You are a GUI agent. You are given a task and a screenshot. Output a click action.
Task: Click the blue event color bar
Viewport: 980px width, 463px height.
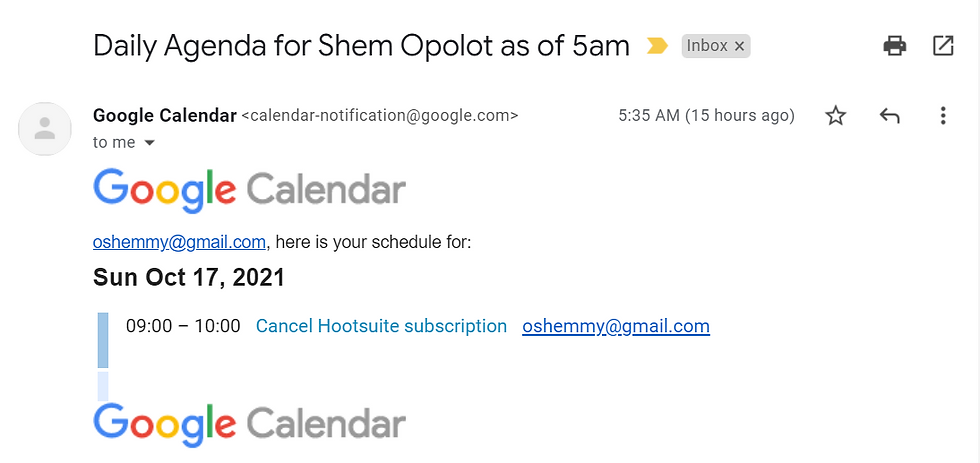[x=103, y=340]
